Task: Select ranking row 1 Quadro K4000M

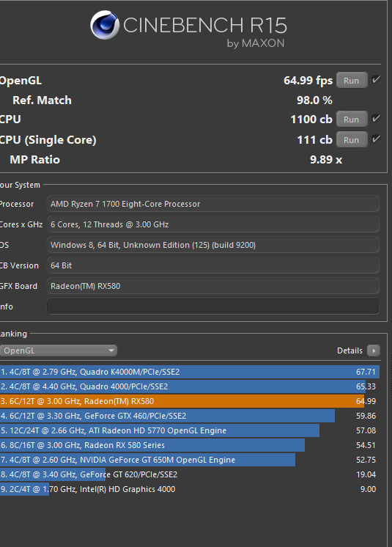Action: point(190,372)
